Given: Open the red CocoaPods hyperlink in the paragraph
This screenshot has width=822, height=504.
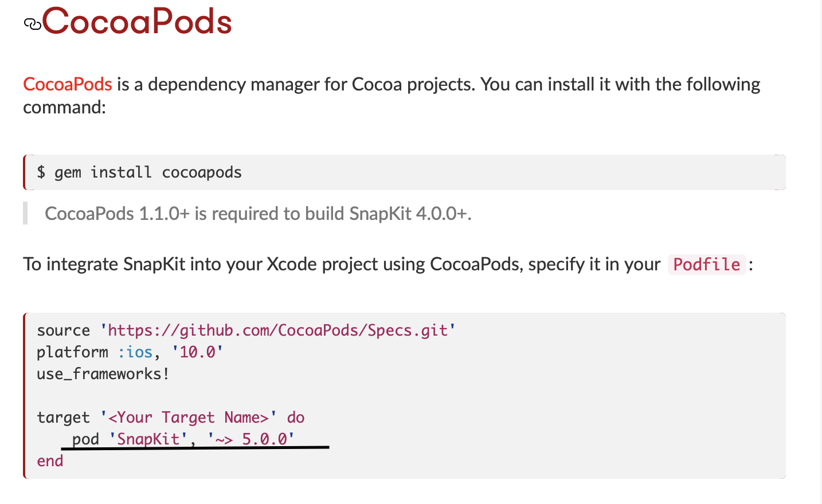Looking at the screenshot, I should coord(68,84).
